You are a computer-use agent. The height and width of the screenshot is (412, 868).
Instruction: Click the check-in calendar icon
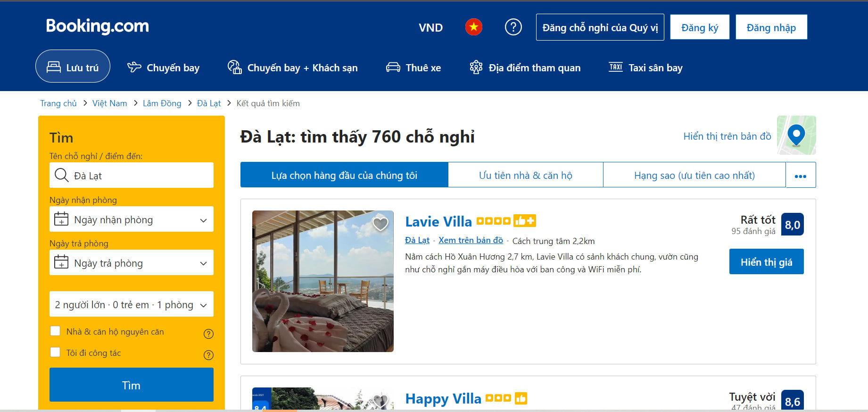tap(61, 219)
